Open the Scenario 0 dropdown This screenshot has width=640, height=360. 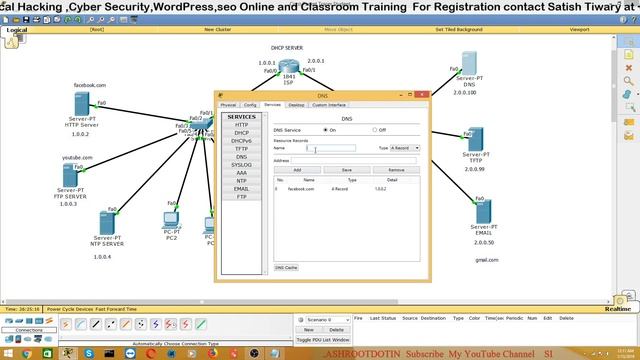[328, 320]
